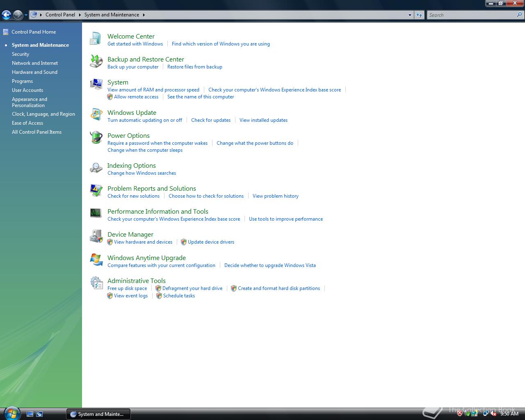Click the Forward navigation arrow
Image resolution: width=525 pixels, height=420 pixels.
[x=18, y=15]
